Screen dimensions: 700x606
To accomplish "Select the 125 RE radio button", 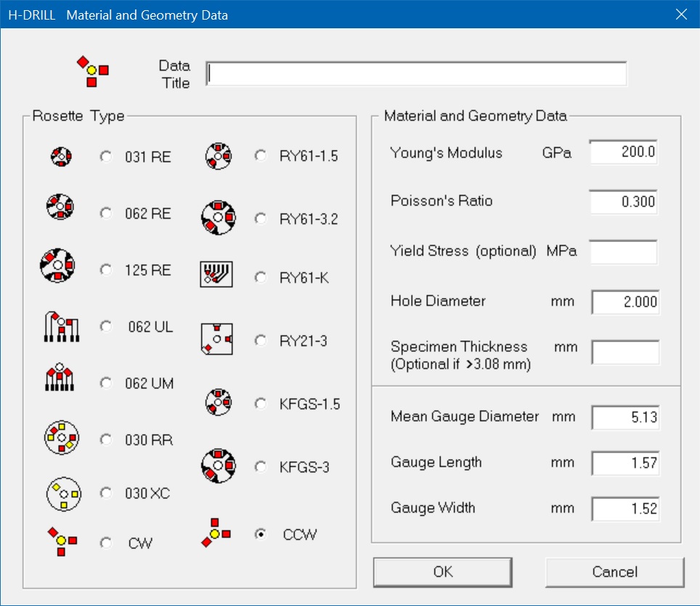I will point(106,270).
